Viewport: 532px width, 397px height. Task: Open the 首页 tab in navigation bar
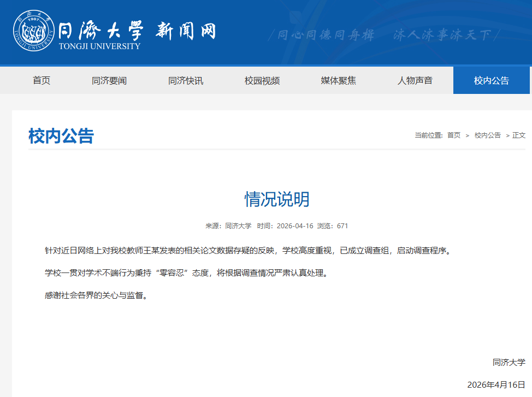42,80
